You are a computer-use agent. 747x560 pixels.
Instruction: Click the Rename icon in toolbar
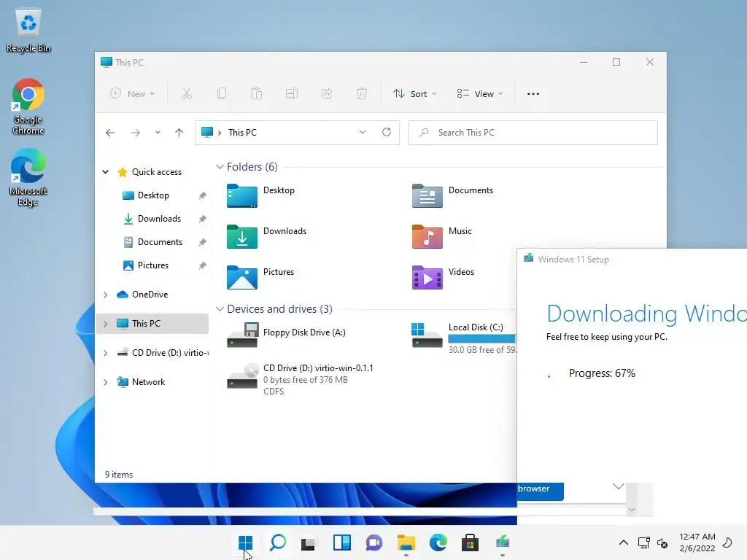(292, 94)
